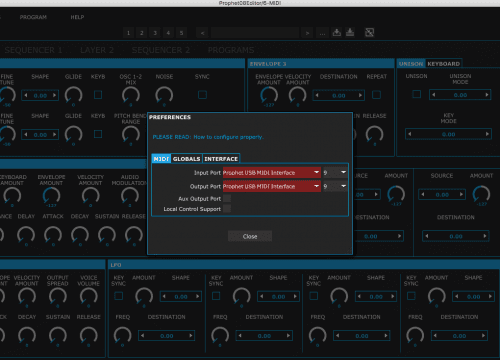500x360 pixels.
Task: Open the Output Port device dropdown
Action: (272, 186)
